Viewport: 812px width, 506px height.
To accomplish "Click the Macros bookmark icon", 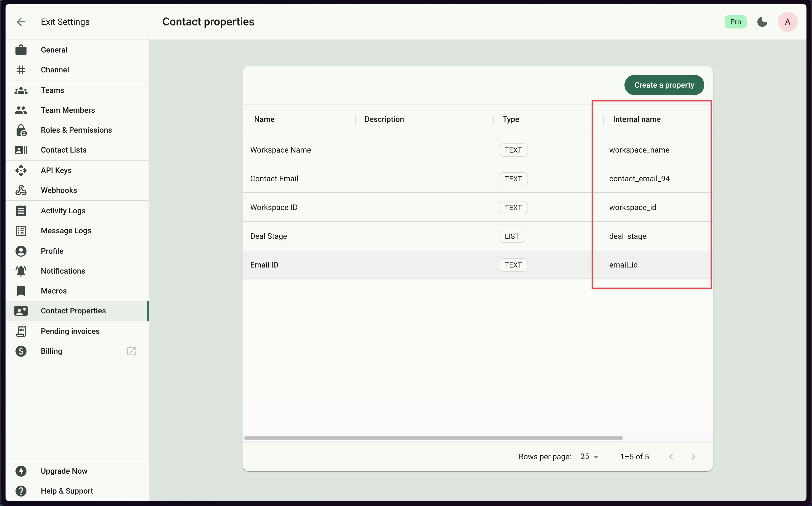I will pos(21,291).
